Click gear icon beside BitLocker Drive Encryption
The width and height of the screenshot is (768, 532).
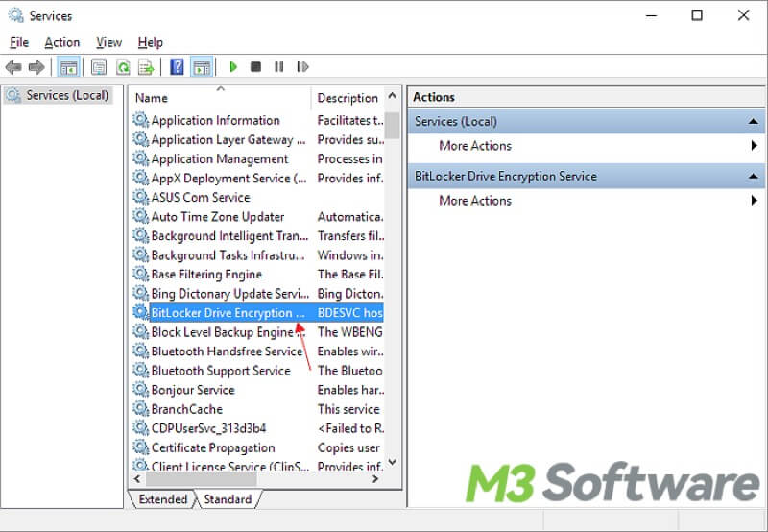(140, 312)
